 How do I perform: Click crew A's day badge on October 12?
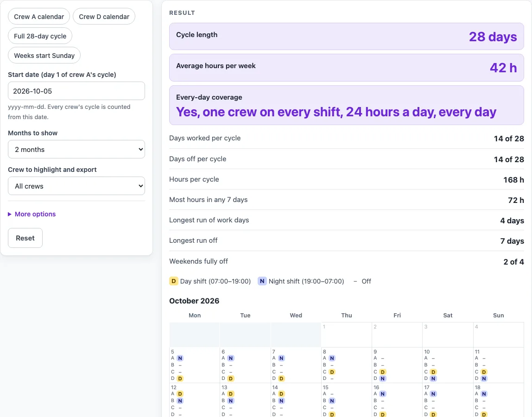[180, 393]
